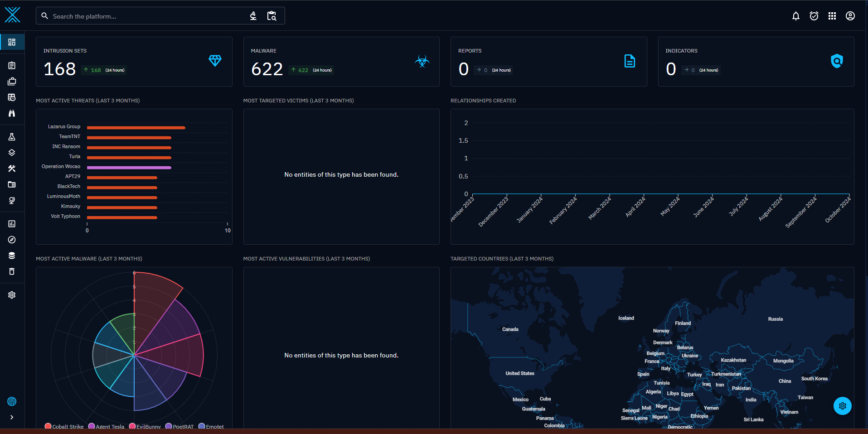Open the Techniques tools sidebar icon

click(x=12, y=169)
